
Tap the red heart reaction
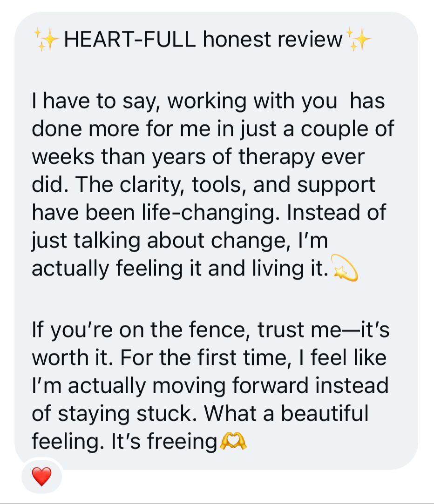(41, 477)
